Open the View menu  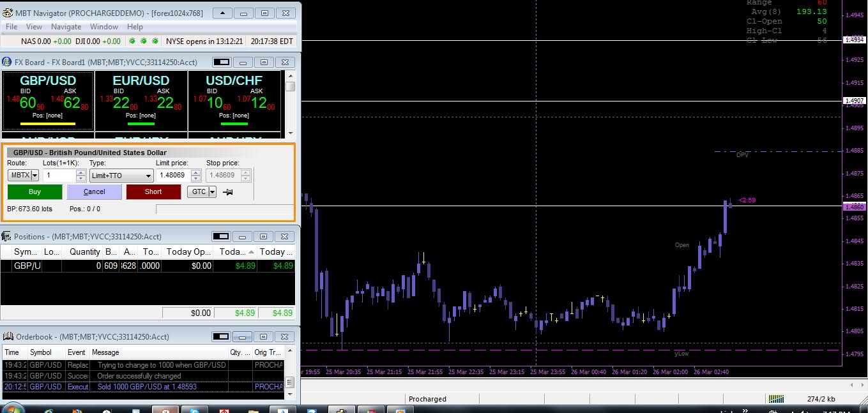tap(34, 27)
